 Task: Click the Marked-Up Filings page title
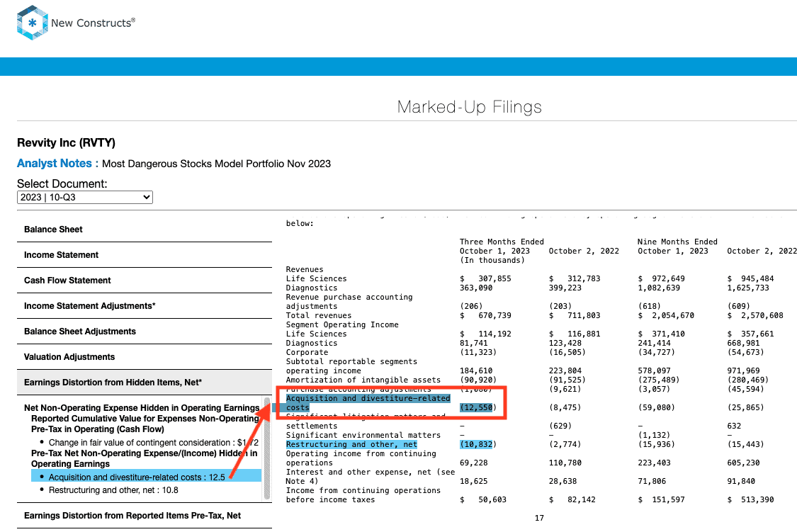click(469, 107)
